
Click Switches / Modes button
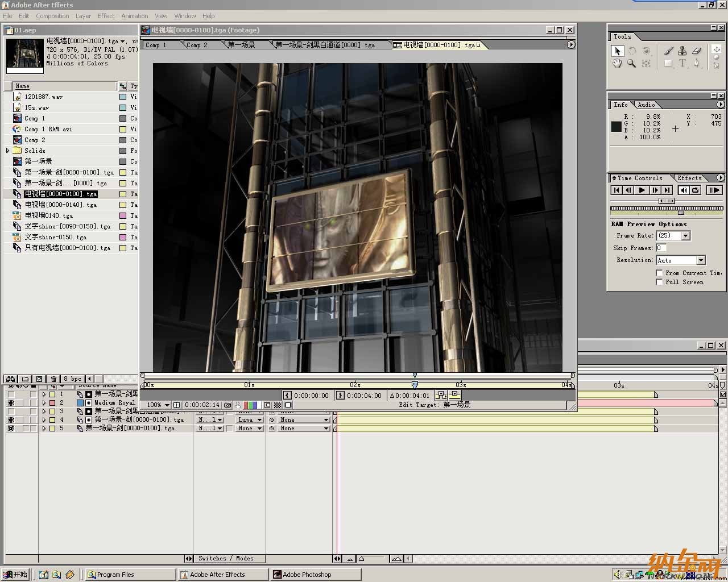(x=226, y=558)
